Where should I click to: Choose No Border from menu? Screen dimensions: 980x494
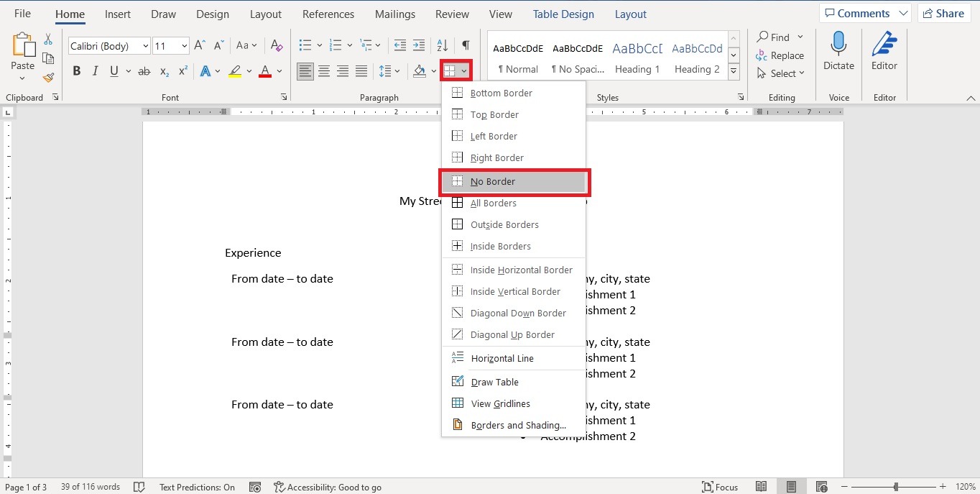(514, 182)
